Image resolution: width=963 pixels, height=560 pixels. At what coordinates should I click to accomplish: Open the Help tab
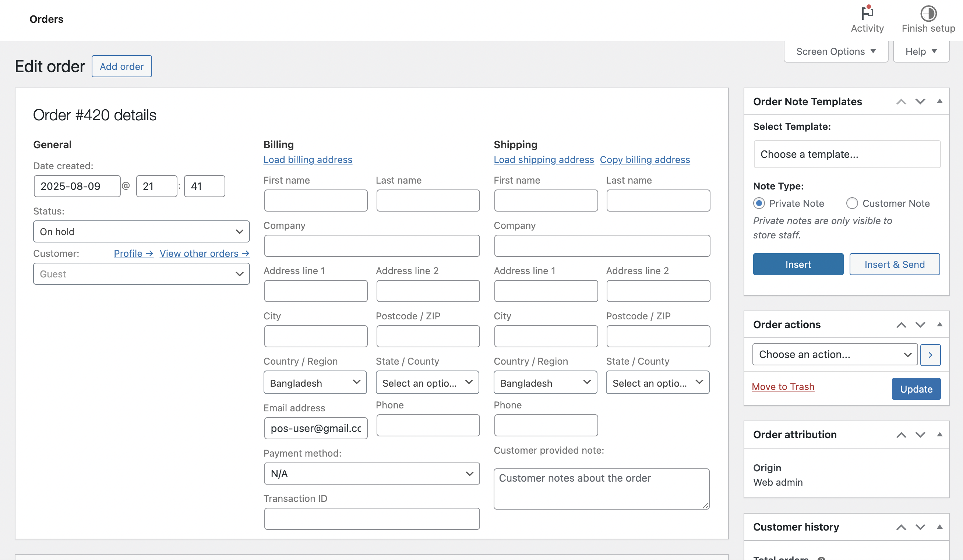[x=921, y=52]
